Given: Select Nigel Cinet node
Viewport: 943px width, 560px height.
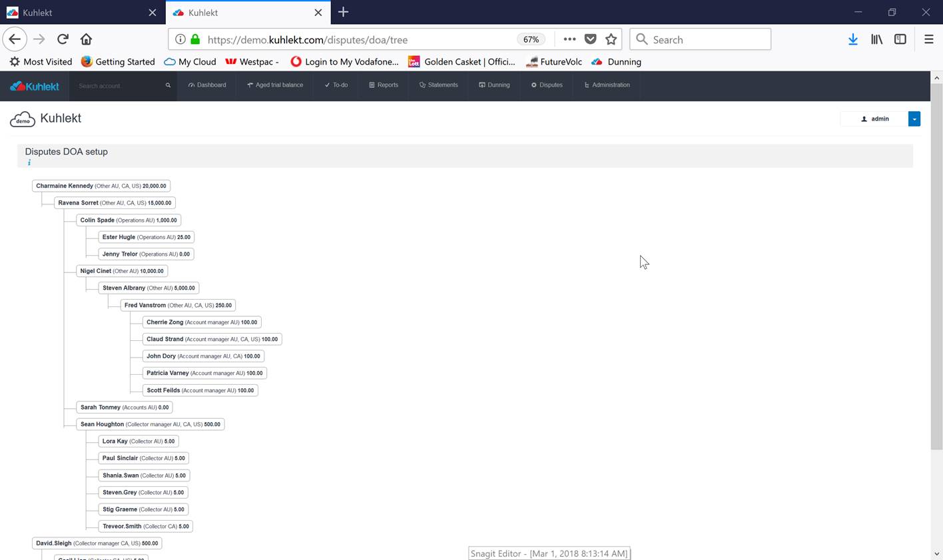Looking at the screenshot, I should coord(122,271).
